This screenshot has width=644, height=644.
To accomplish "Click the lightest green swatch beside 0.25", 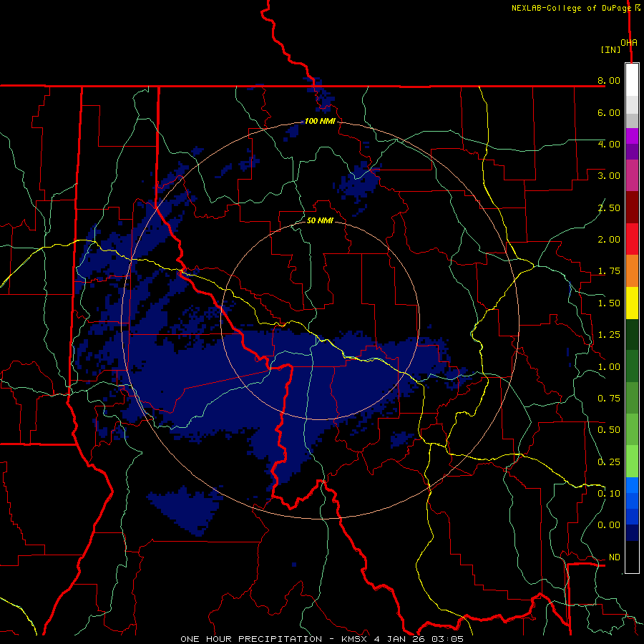I will 632,462.
